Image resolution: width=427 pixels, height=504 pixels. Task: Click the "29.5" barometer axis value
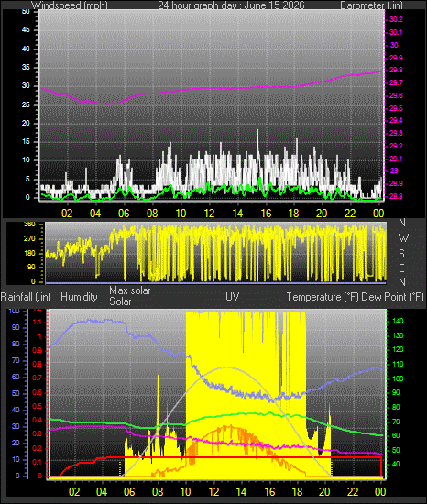396,108
